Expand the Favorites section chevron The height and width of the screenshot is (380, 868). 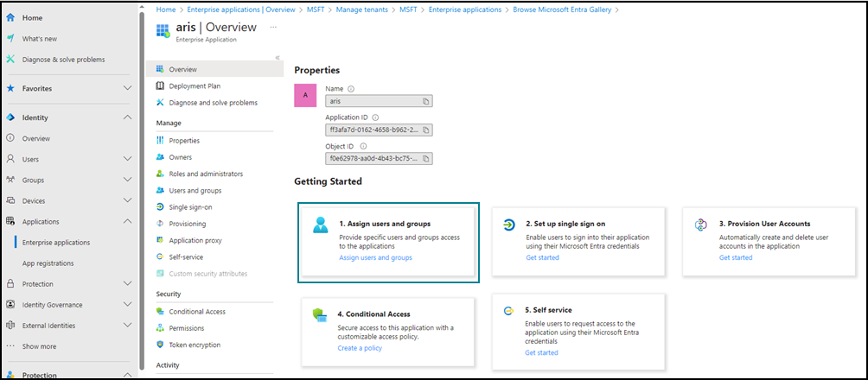point(127,88)
